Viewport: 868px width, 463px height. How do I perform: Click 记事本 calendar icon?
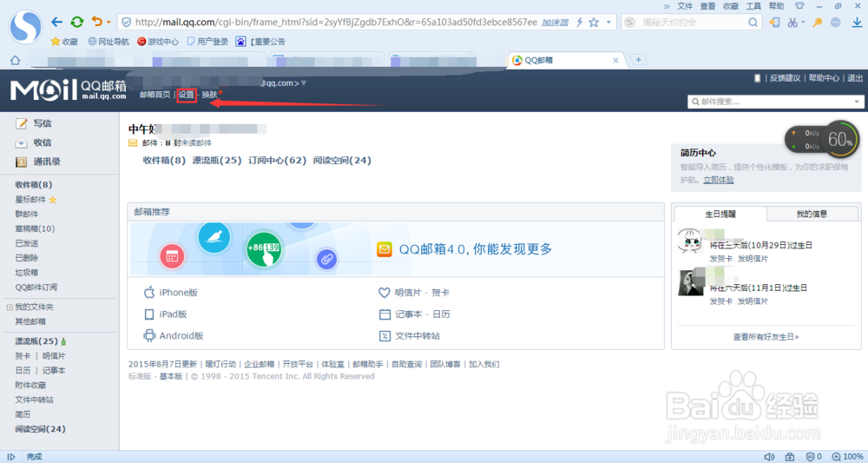pyautogui.click(x=385, y=314)
